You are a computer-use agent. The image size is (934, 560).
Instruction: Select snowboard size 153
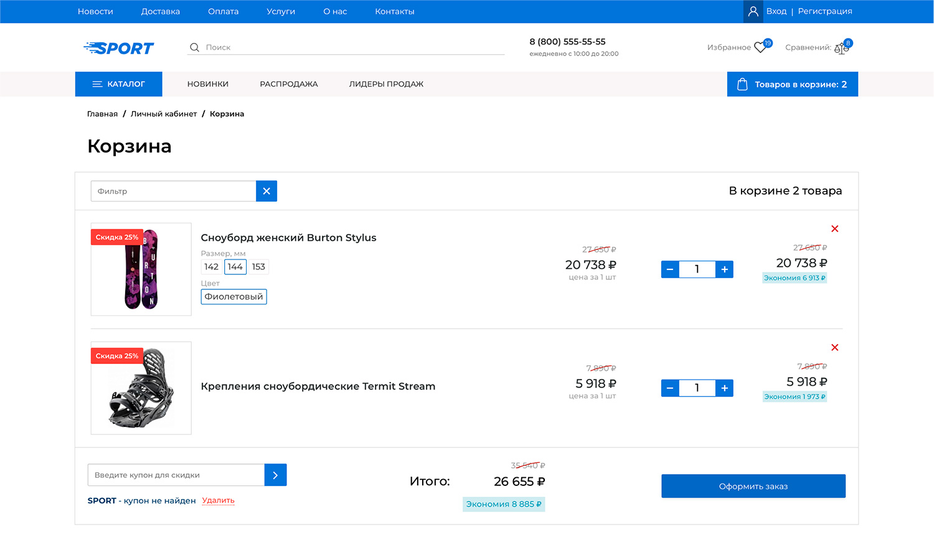pos(258,267)
